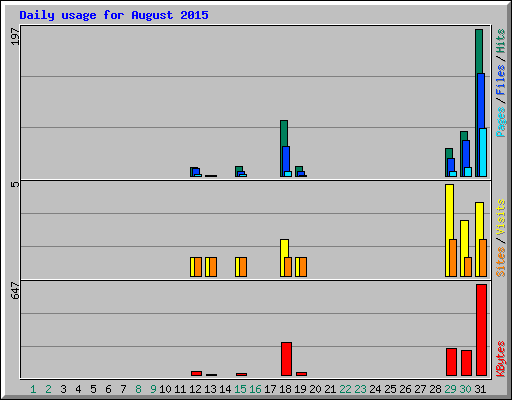The image size is (512, 400).
Task: Select the orange sites bar for day 29
Action: 453,258
